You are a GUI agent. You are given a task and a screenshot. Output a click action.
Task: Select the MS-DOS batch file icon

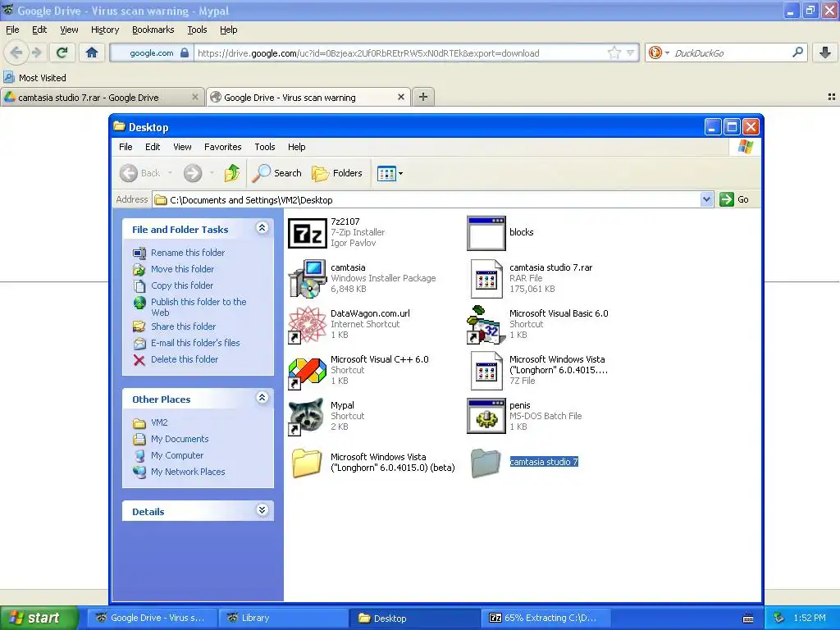pos(486,417)
